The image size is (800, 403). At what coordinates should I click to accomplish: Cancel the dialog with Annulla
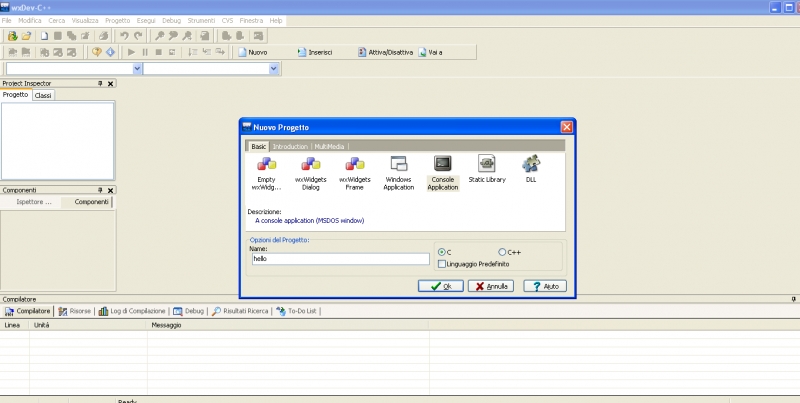[x=491, y=286]
